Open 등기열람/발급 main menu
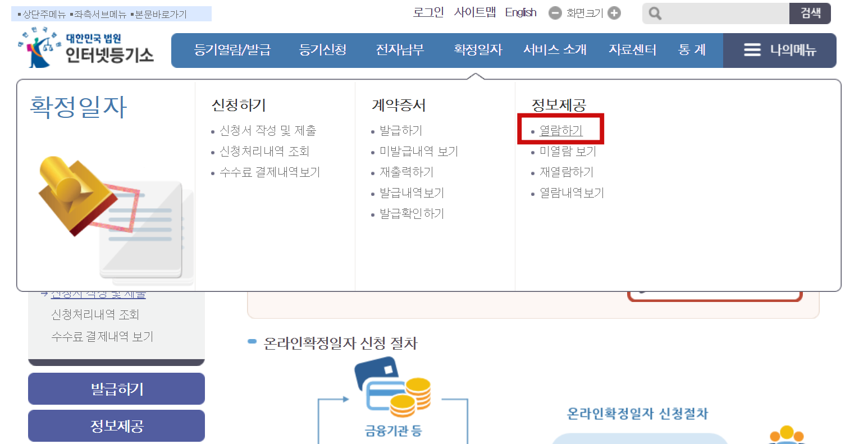 (x=232, y=50)
